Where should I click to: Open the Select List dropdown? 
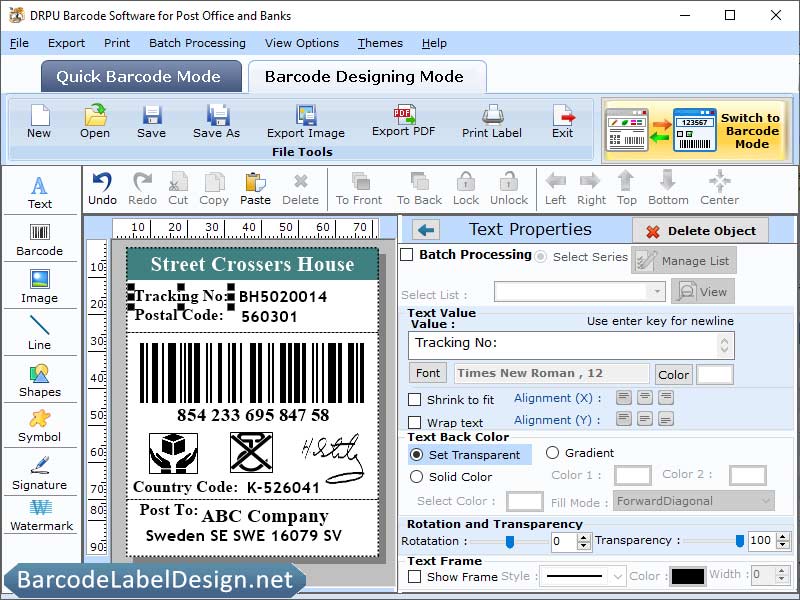point(657,292)
